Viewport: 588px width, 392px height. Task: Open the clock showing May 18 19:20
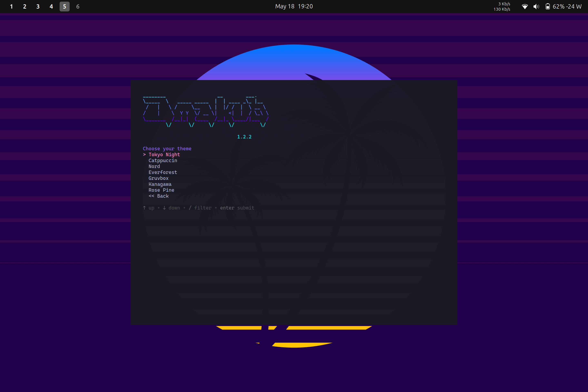294,7
